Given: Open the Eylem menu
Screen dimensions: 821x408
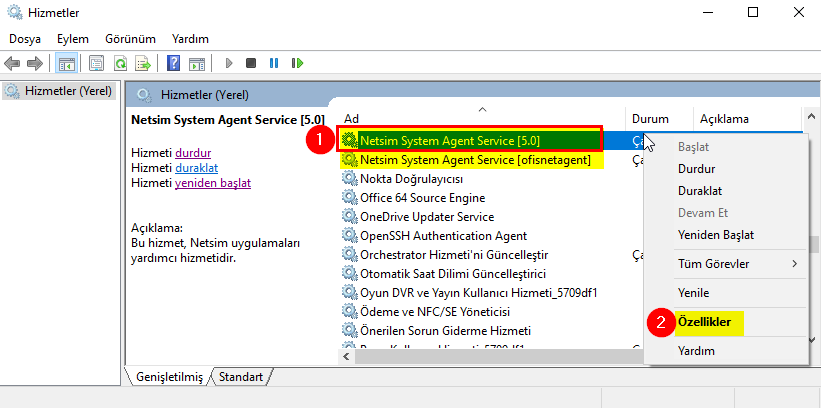Looking at the screenshot, I should point(73,39).
